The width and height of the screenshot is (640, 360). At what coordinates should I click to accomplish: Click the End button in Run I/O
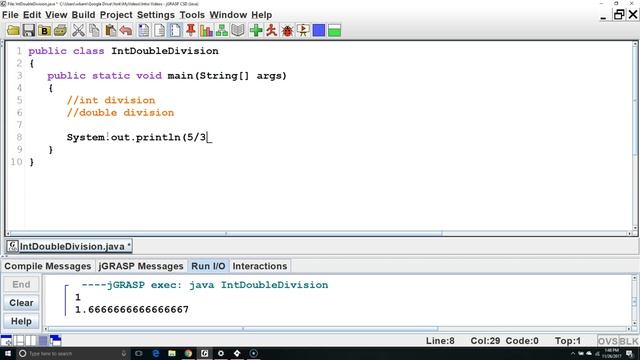[x=21, y=284]
